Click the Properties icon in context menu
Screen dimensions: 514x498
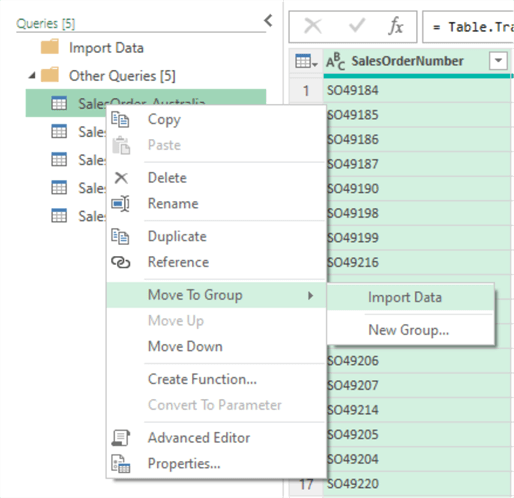(121, 464)
